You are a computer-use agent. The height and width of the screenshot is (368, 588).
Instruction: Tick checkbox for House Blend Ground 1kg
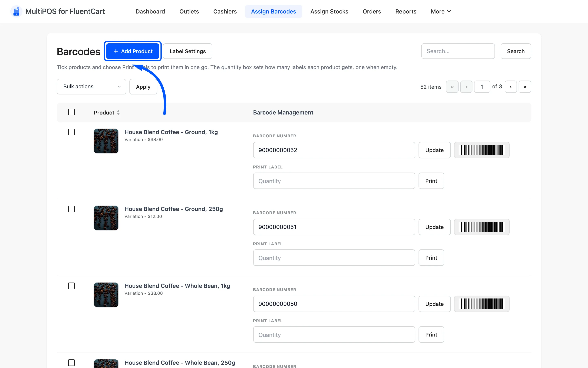[71, 132]
